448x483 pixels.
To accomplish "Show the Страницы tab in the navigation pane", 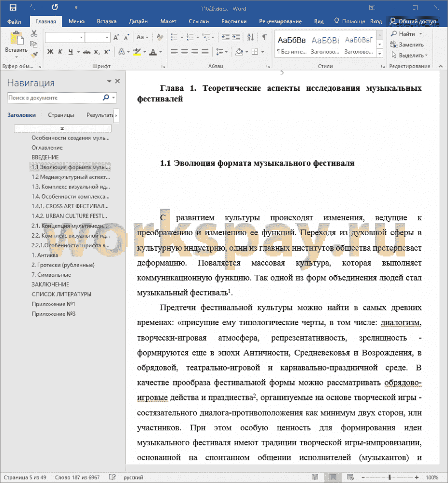I will click(61, 115).
